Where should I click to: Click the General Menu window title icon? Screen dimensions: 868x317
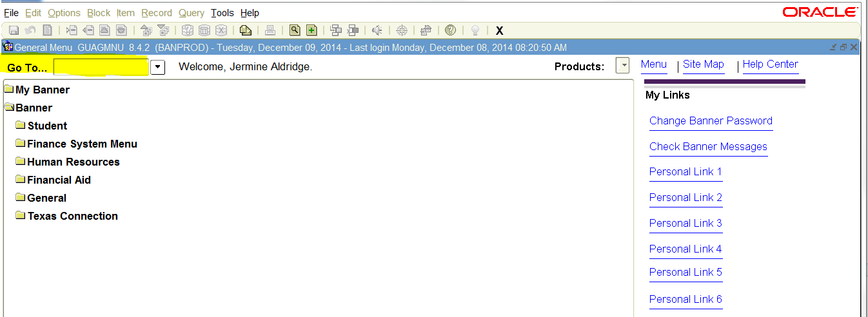pos(8,46)
